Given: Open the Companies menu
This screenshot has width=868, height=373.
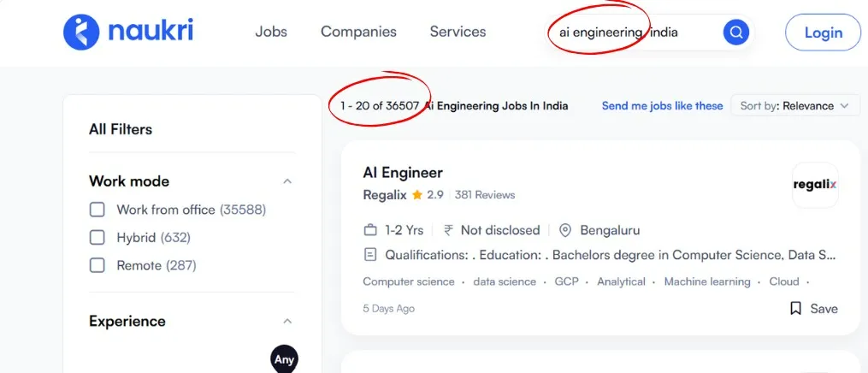Looking at the screenshot, I should [x=358, y=32].
